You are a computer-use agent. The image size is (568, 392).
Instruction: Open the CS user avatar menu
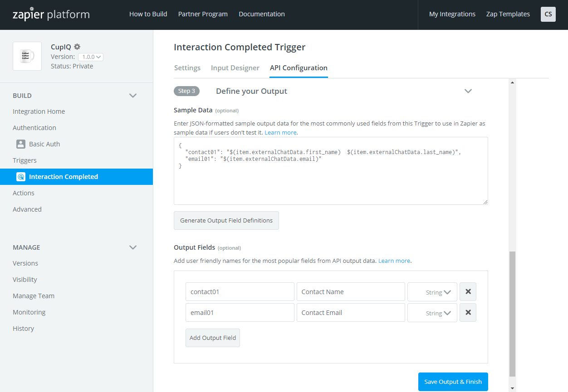click(x=548, y=14)
